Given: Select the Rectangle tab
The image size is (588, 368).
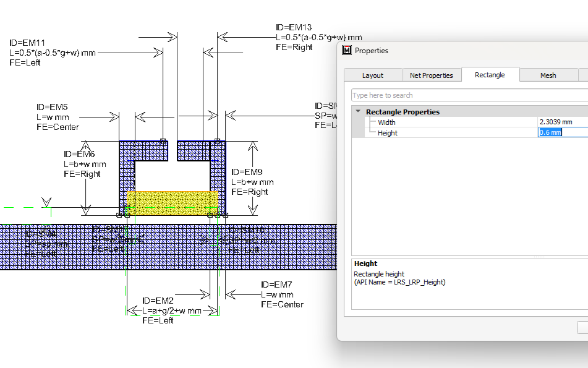Looking at the screenshot, I should pyautogui.click(x=490, y=75).
